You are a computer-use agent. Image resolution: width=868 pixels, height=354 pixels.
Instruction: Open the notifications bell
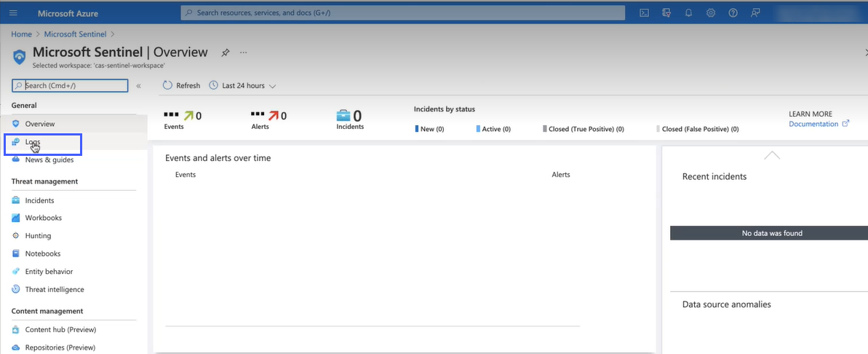[688, 12]
